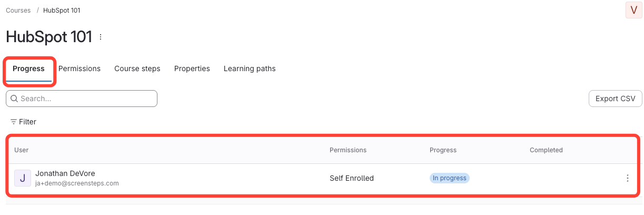Click Jonathan DeVore's J avatar
The image size is (644, 215).
coord(23,178)
